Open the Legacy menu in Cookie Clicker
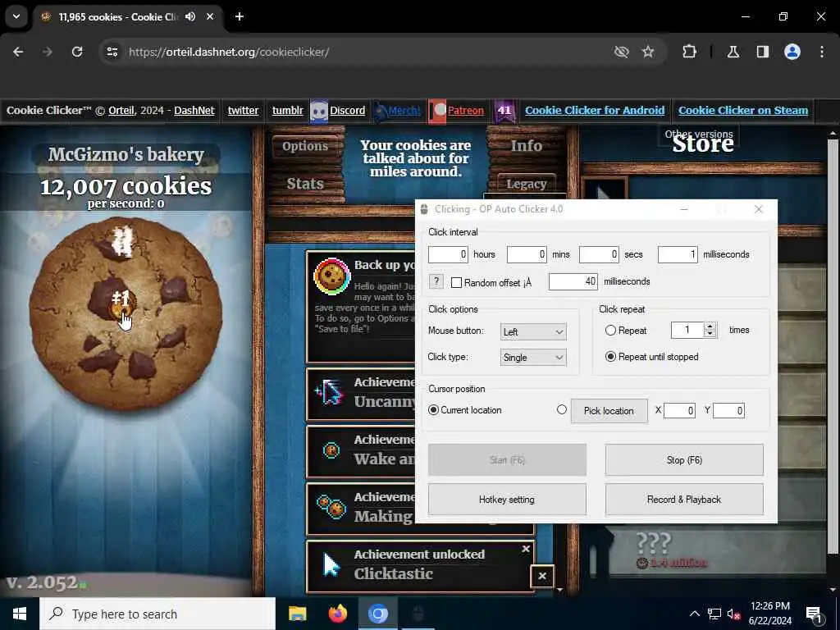Image resolution: width=840 pixels, height=630 pixels. click(526, 184)
